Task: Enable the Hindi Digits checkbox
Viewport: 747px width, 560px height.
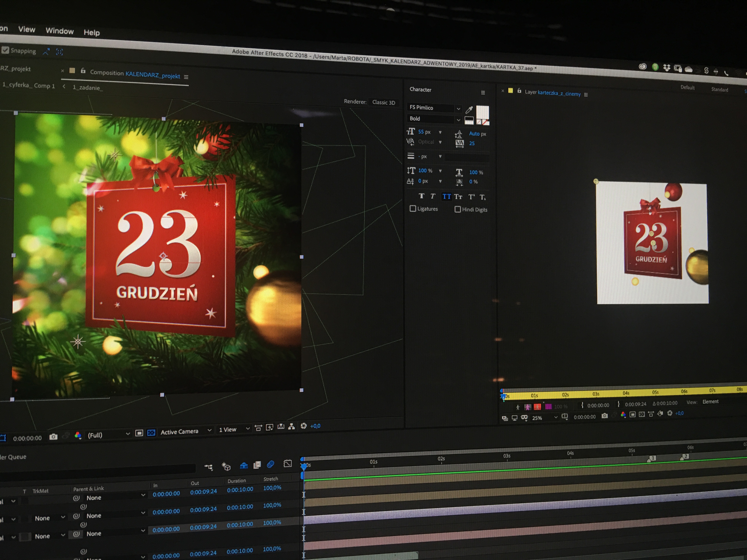Action: click(458, 209)
